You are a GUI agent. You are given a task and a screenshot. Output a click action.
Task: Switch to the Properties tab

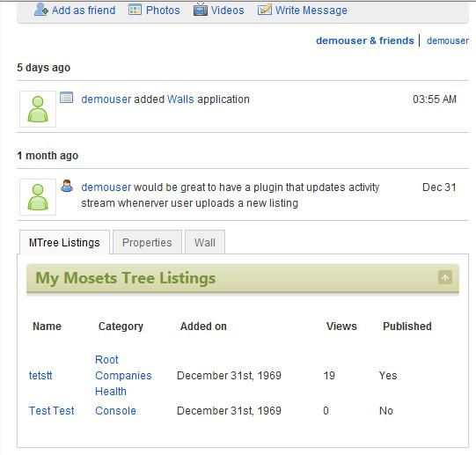pos(147,242)
